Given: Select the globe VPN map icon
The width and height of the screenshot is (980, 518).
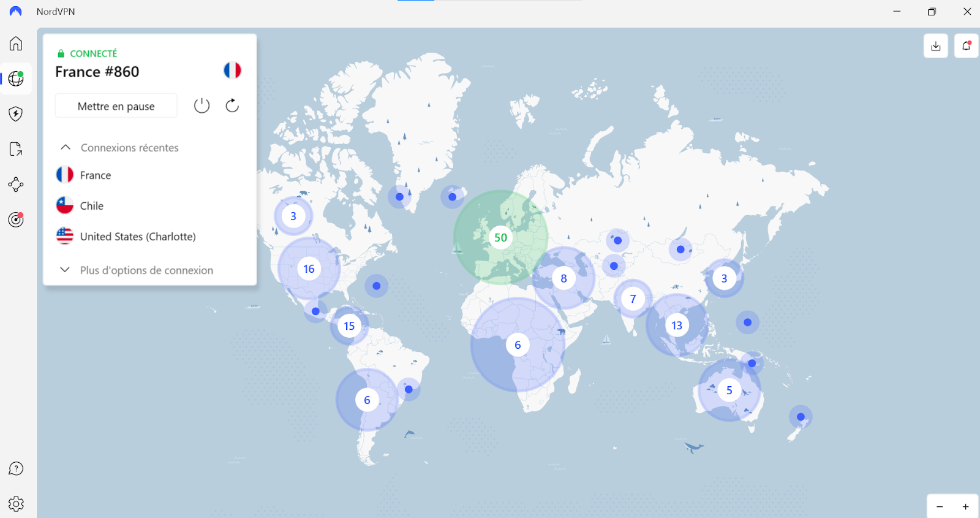Looking at the screenshot, I should (x=16, y=78).
